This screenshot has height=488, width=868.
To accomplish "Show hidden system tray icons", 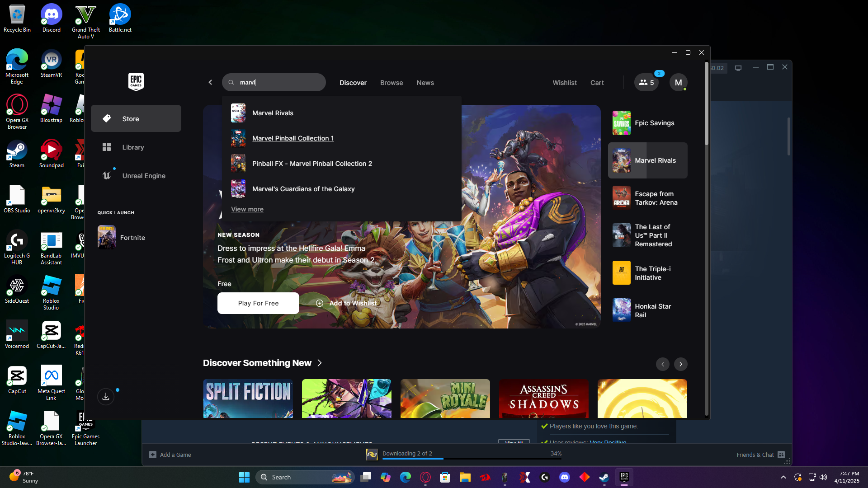I will pos(783,477).
